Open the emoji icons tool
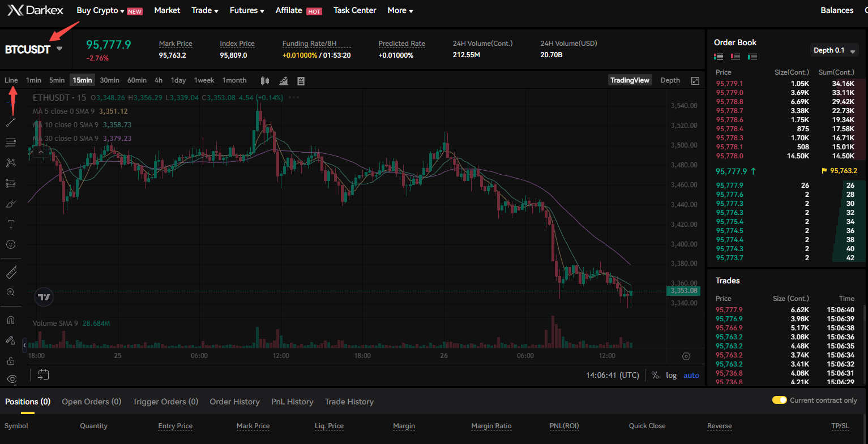 [11, 244]
